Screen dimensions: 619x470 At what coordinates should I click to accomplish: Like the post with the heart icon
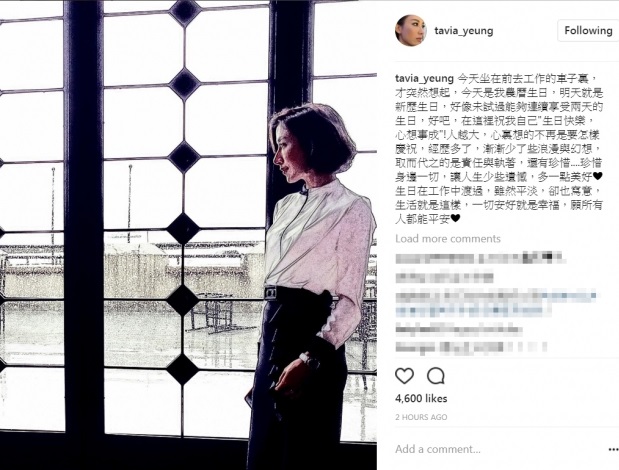pos(404,376)
